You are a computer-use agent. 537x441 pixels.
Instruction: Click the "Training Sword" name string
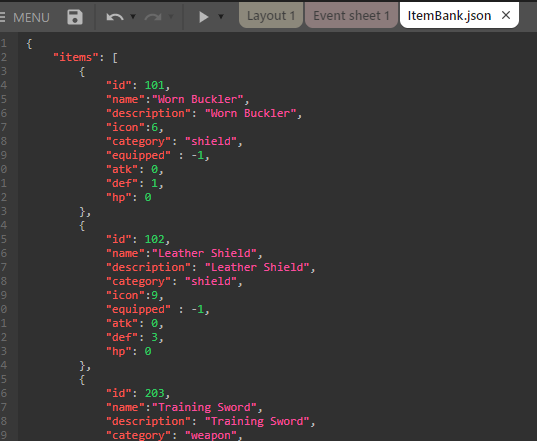pos(204,407)
